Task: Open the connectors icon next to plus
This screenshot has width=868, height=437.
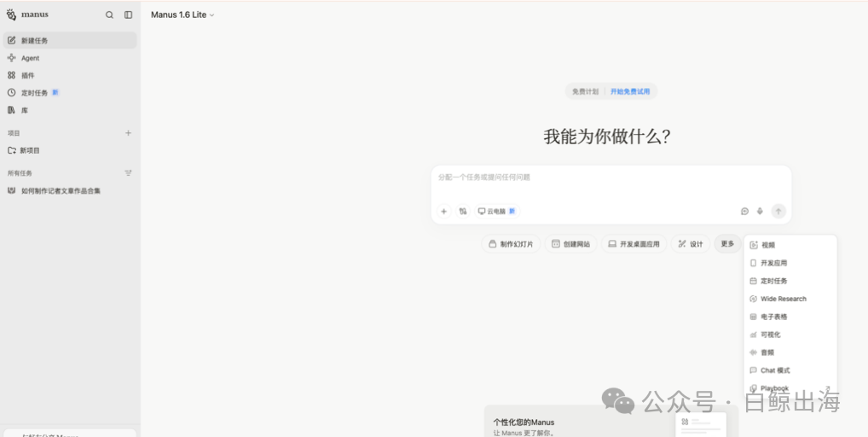Action: 463,211
